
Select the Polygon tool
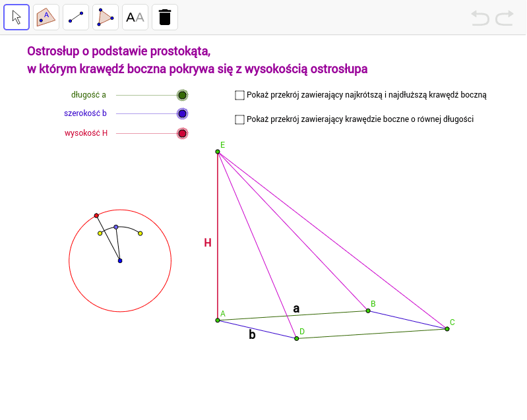tap(46, 17)
